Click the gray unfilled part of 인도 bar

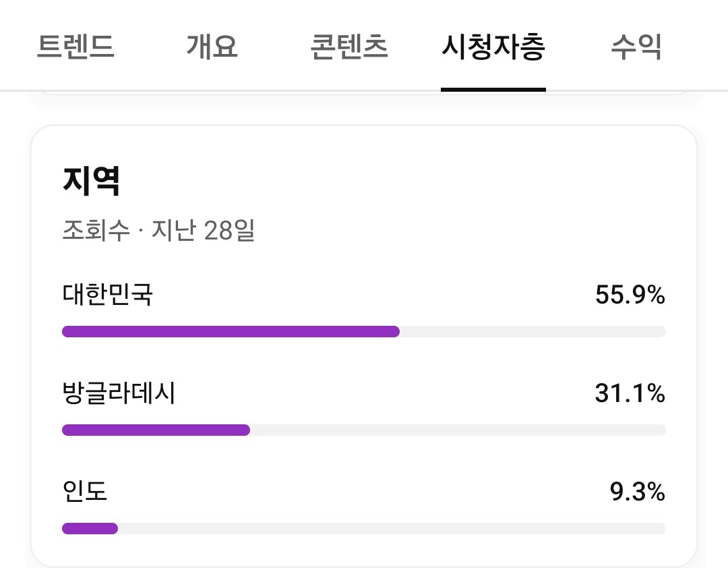click(391, 528)
